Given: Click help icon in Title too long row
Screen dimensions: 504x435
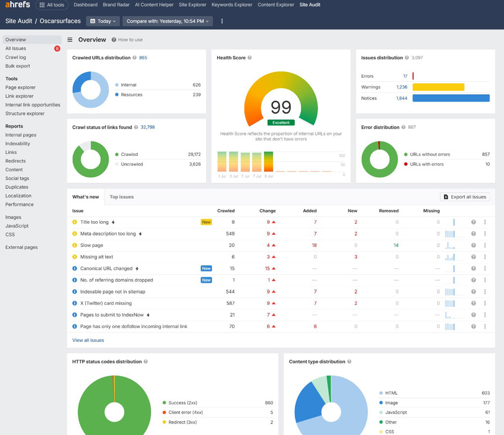Looking at the screenshot, I should (473, 222).
